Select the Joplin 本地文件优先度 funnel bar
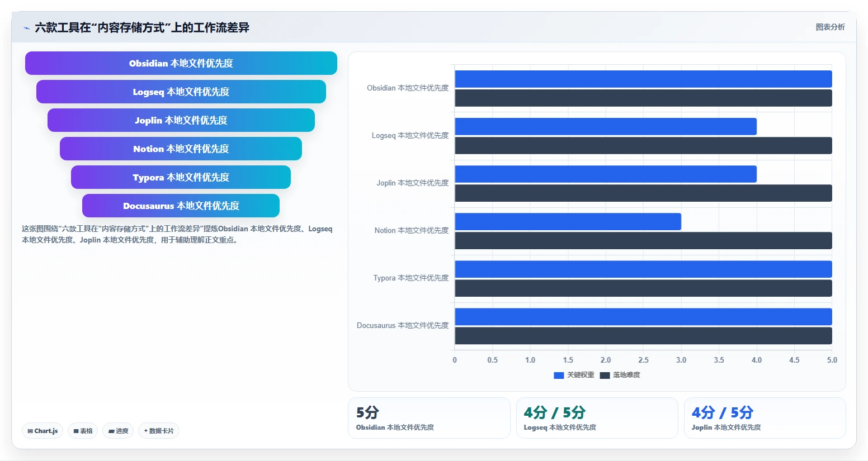Image resolution: width=868 pixels, height=461 pixels. tap(181, 120)
